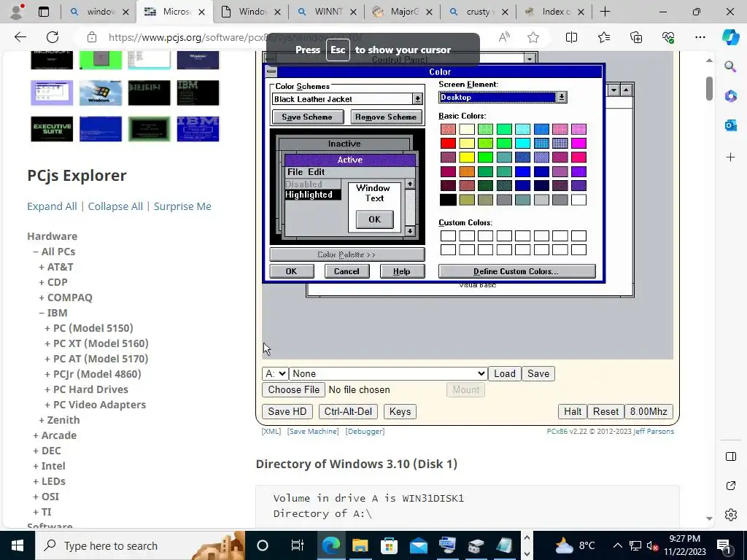Open a new browser tab

pyautogui.click(x=605, y=12)
